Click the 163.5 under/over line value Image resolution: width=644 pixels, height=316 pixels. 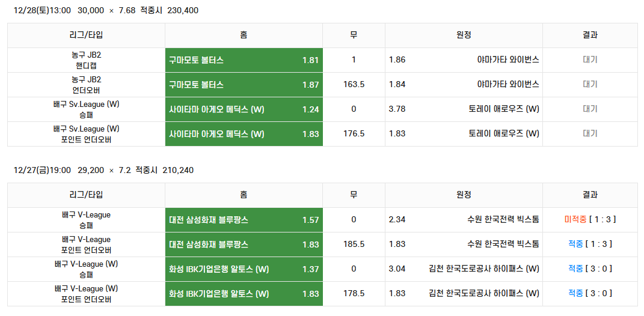click(354, 85)
